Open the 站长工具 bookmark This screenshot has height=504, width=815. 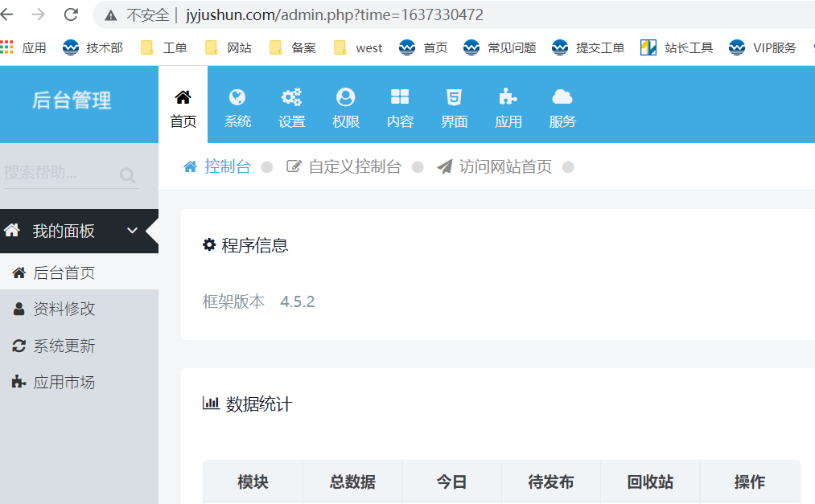pos(677,47)
